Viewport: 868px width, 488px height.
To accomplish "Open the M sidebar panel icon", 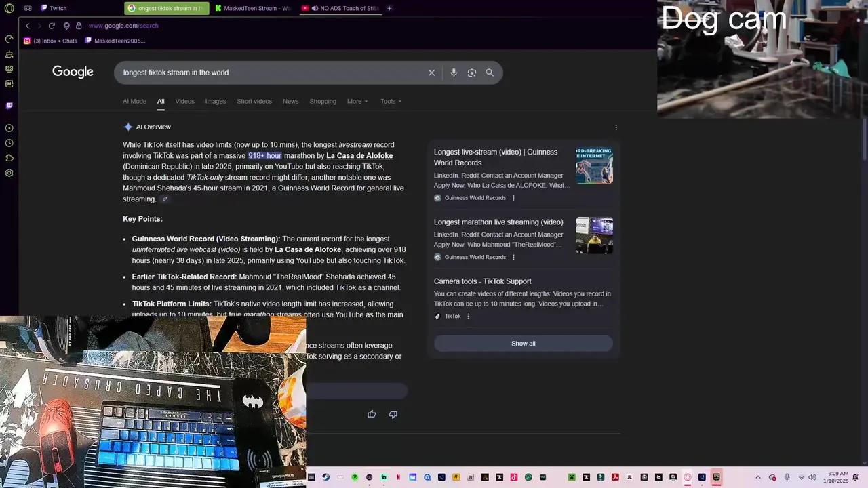I will pos(9,84).
